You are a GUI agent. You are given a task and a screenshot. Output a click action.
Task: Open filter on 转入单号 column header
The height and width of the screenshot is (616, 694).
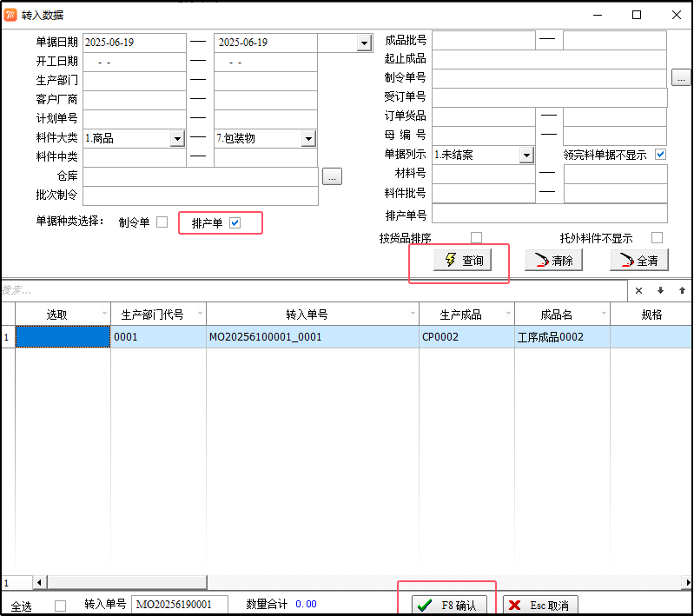412,314
